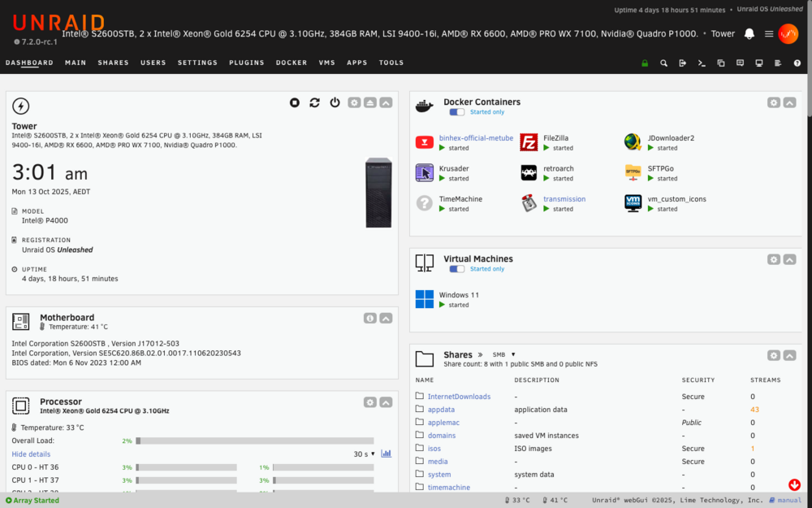Open the Main menu tab
This screenshot has width=812, height=508.
76,63
